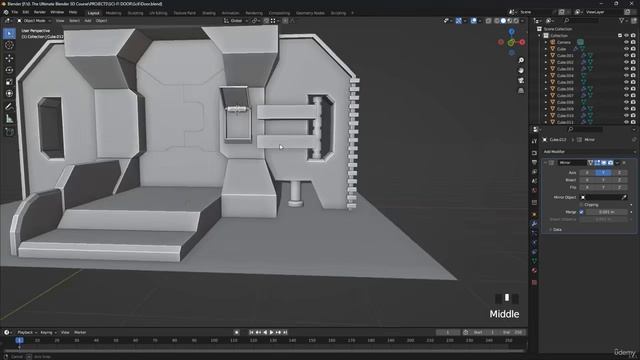
Task: Hide Cube.007 using its eye icon
Action: pos(627,96)
